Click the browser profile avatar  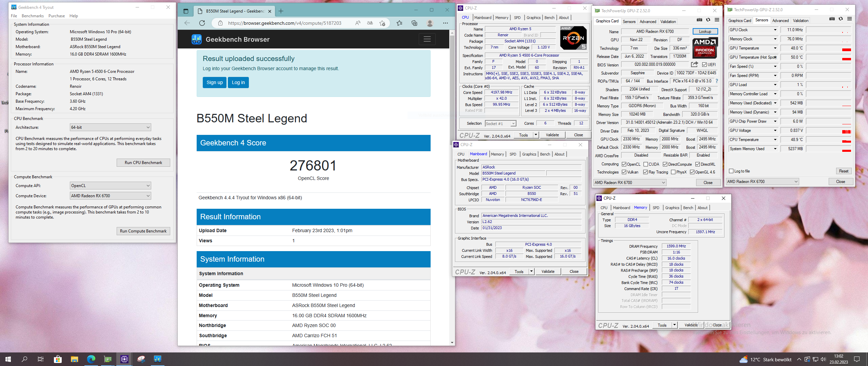point(430,23)
